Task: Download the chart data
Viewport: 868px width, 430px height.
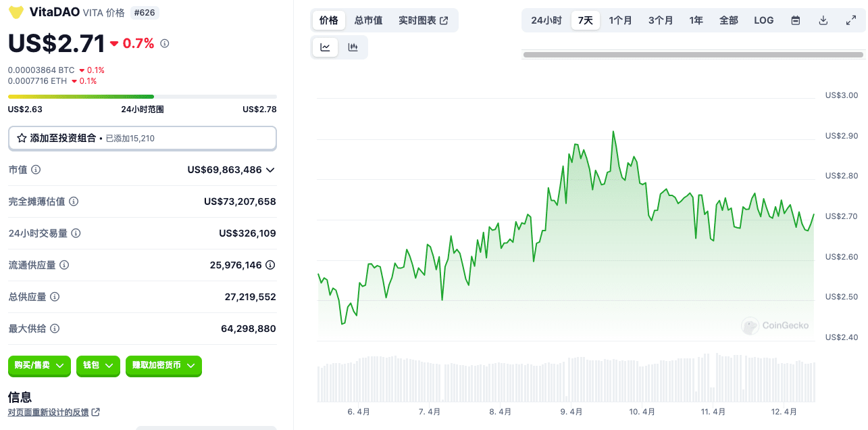Action: 823,20
